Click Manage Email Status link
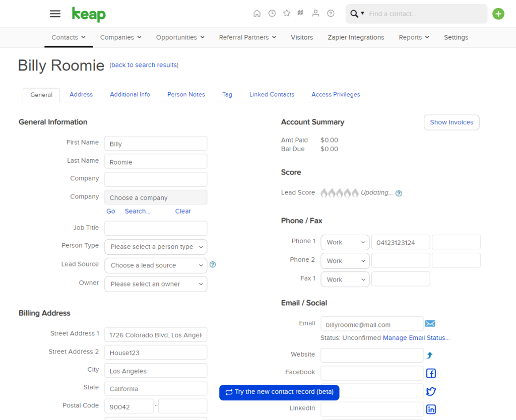The image size is (516, 420). pos(416,338)
